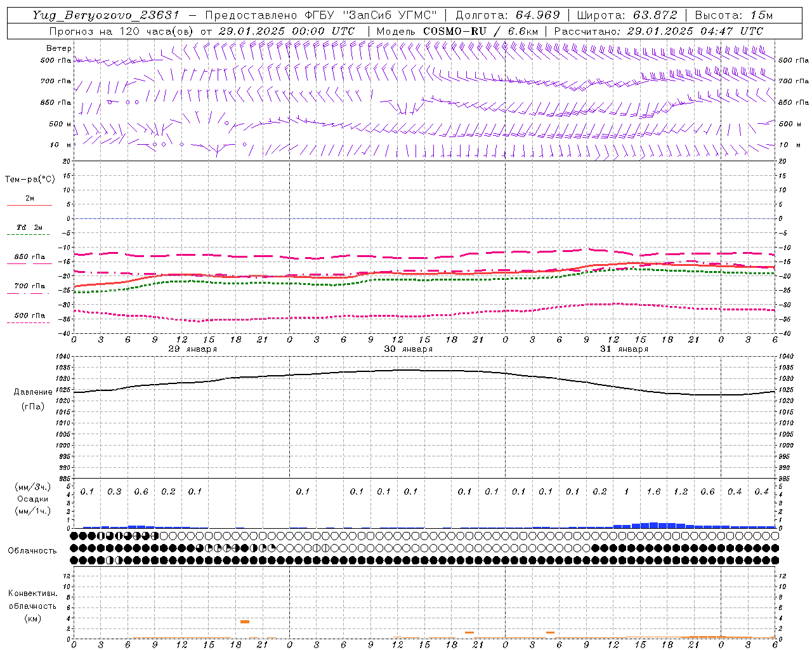
Task: Click the Ветер section label
Action: point(59,48)
